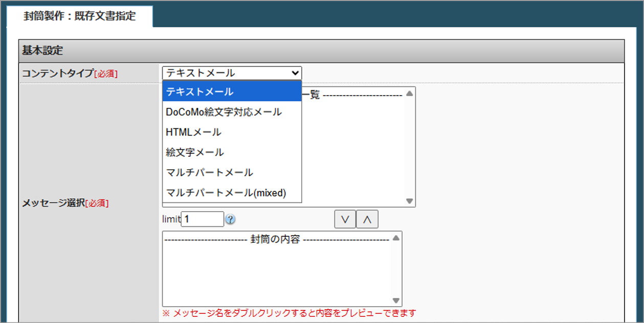Screen dimensions: 644x323
Task: Click the help icon beside limit field
Action: [x=230, y=219]
